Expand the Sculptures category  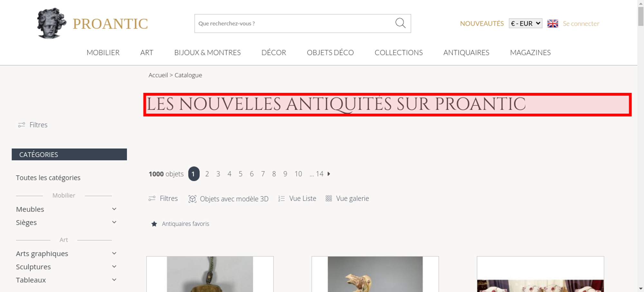(x=114, y=267)
